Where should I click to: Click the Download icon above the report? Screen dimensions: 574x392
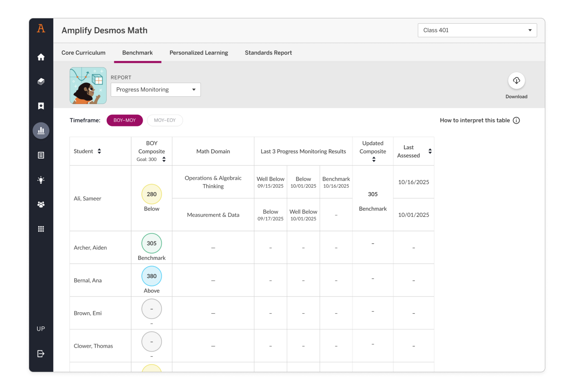click(x=516, y=81)
